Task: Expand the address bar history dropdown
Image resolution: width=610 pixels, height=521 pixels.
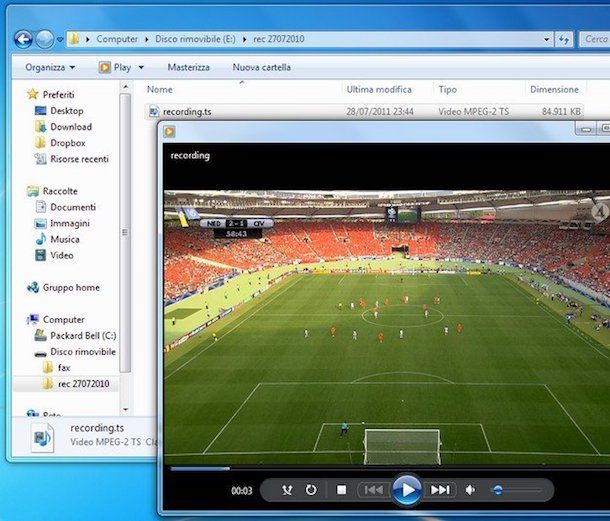Action: [x=546, y=39]
